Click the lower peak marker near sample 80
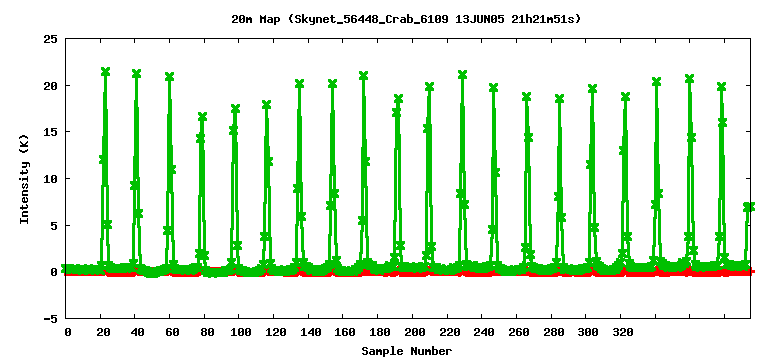 pyautogui.click(x=202, y=117)
